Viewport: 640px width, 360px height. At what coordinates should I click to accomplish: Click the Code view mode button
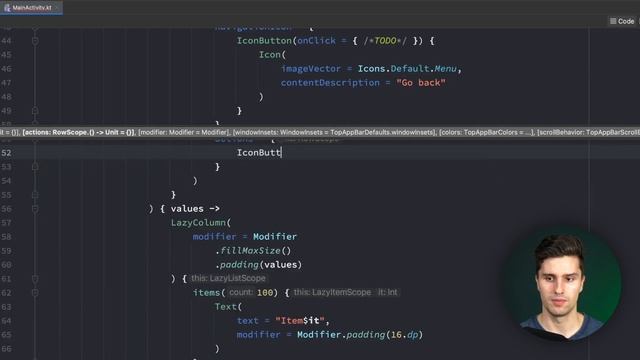pos(622,21)
